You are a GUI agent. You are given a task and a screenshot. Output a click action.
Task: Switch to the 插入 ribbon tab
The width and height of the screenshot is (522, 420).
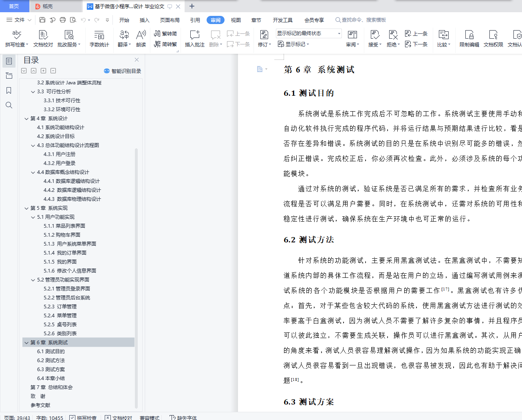(144, 20)
